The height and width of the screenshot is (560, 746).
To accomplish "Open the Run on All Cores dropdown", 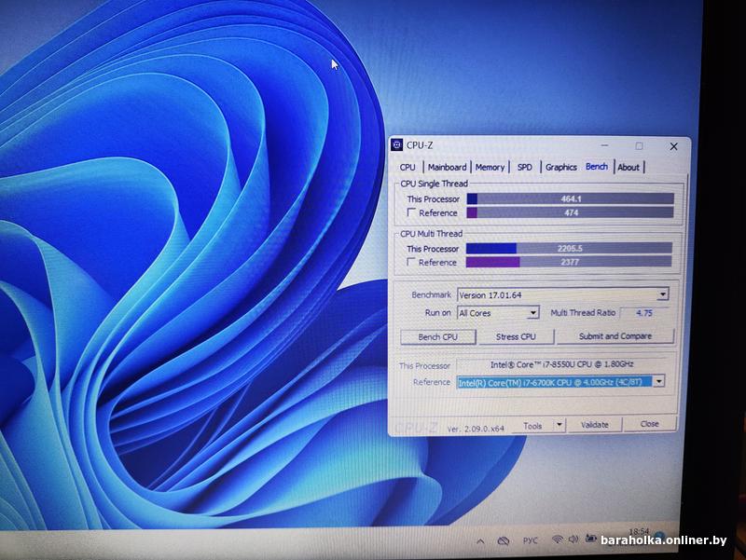I will [x=532, y=313].
